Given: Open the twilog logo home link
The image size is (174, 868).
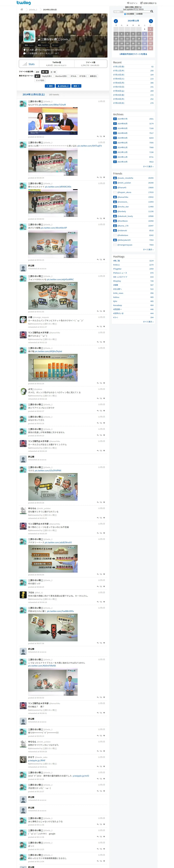Looking at the screenshot, I should [x=24, y=3].
